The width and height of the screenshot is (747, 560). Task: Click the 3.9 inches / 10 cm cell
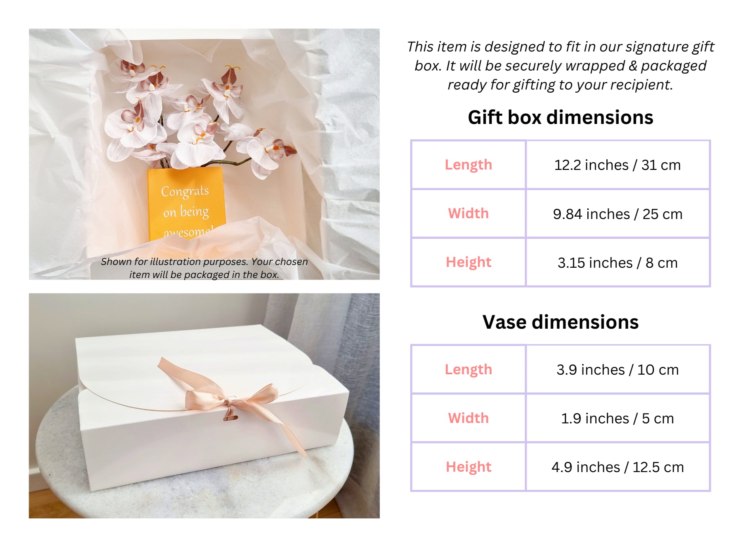[617, 370]
